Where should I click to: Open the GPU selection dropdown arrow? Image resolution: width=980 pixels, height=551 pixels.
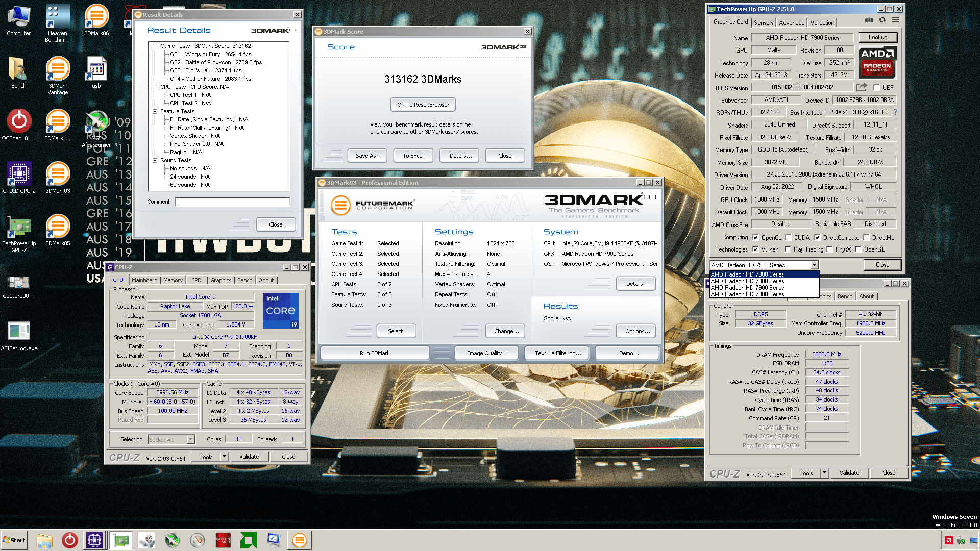(814, 265)
